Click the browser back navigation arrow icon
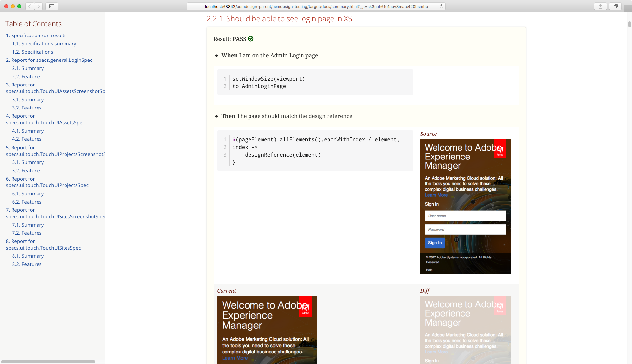Screen dimensions: 632x364 click(x=30, y=6)
